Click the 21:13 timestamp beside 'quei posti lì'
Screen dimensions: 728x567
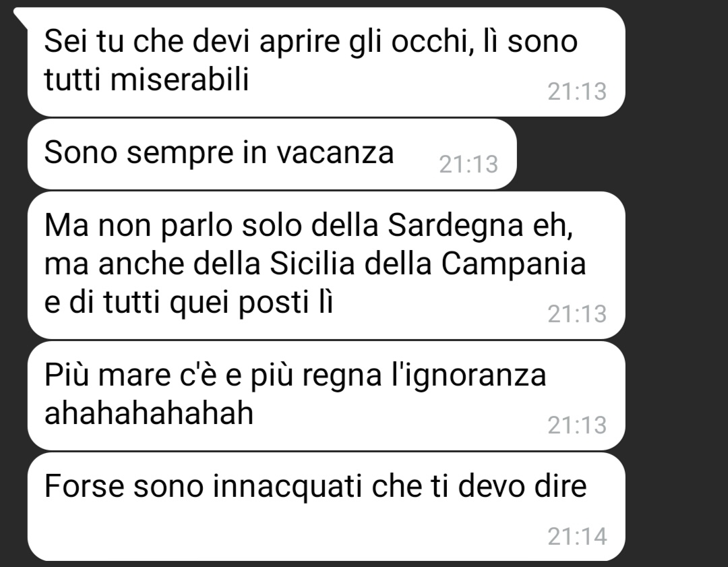point(577,314)
